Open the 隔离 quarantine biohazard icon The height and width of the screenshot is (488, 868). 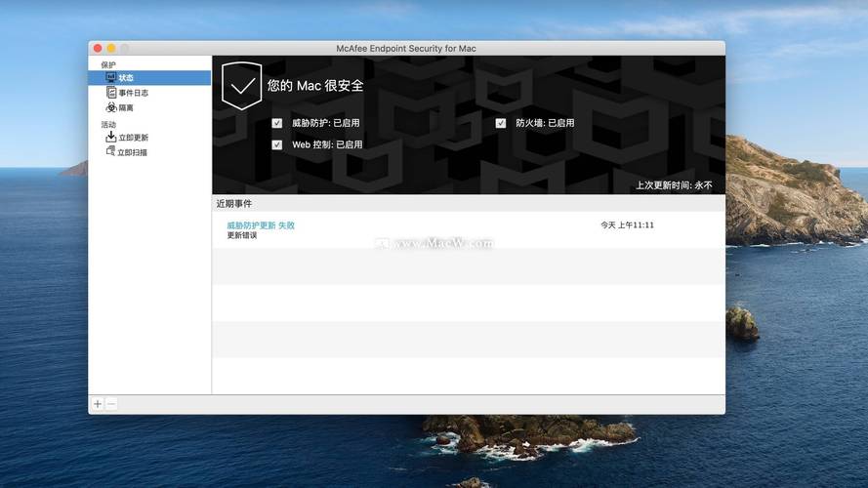(x=111, y=107)
